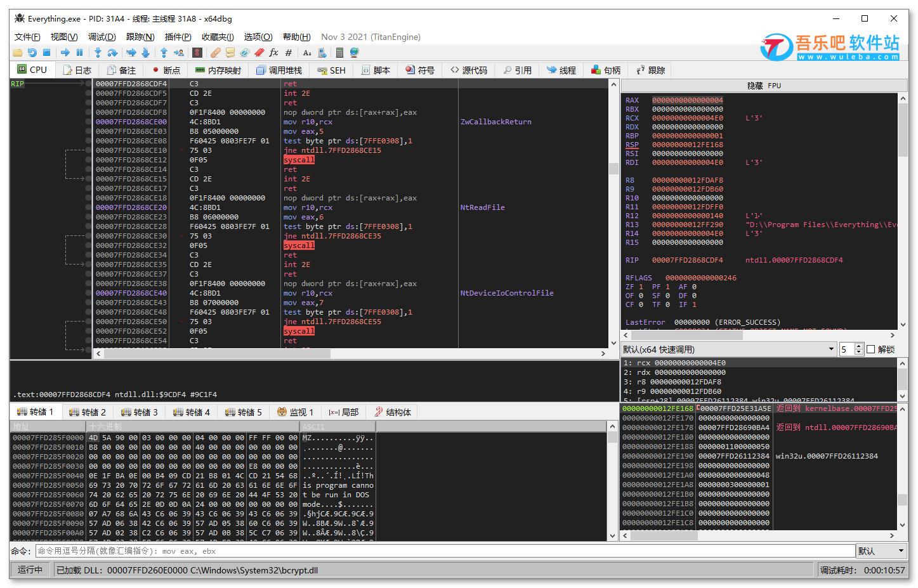Step over with the curved arrow icon
Viewport: 918px width, 588px height.
(112, 53)
